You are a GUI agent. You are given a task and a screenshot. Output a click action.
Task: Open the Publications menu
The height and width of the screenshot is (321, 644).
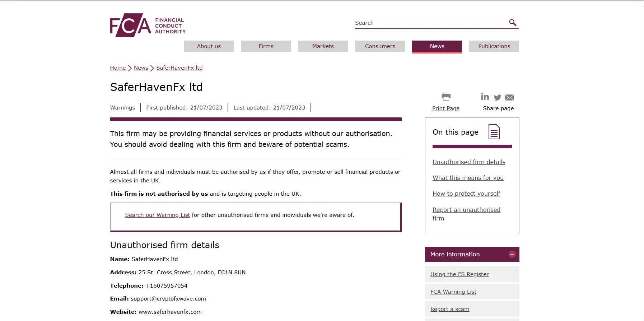pos(494,46)
